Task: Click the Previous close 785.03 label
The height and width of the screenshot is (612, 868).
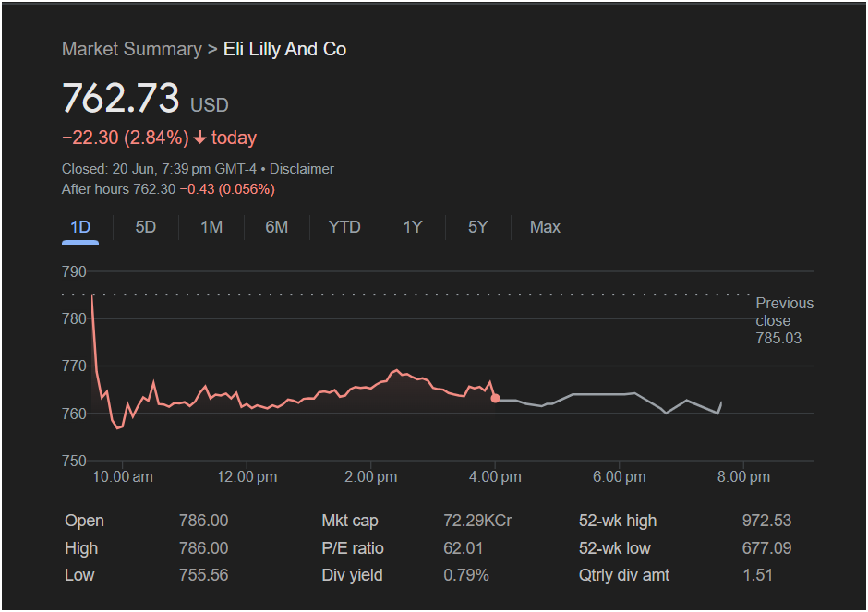Action: click(x=784, y=320)
